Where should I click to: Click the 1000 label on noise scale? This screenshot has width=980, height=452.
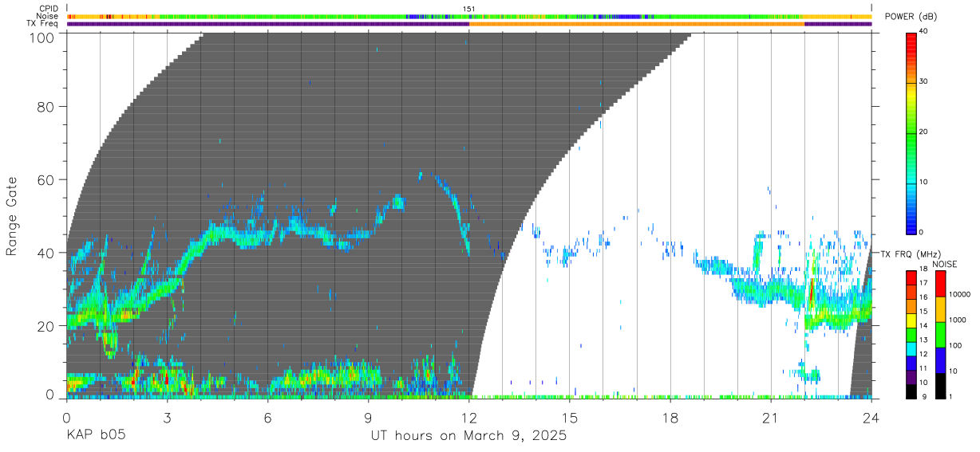[957, 320]
